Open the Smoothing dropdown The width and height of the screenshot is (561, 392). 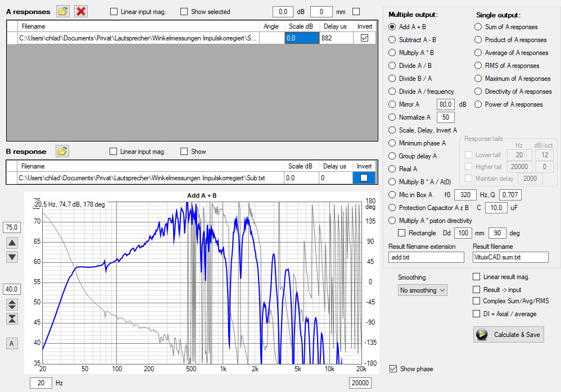[x=423, y=290]
